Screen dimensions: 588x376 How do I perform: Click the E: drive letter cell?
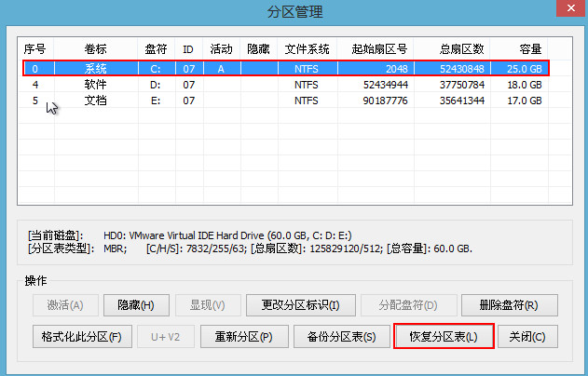[156, 101]
